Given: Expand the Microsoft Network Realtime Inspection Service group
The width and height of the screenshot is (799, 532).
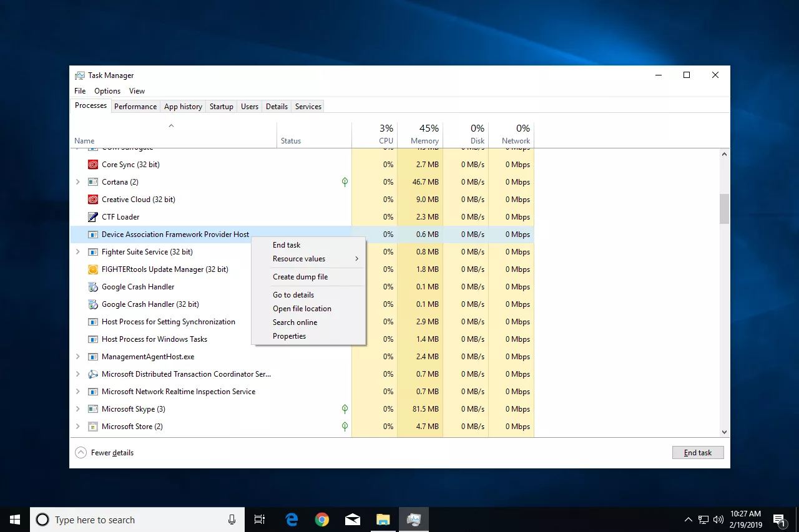Looking at the screenshot, I should tap(77, 392).
